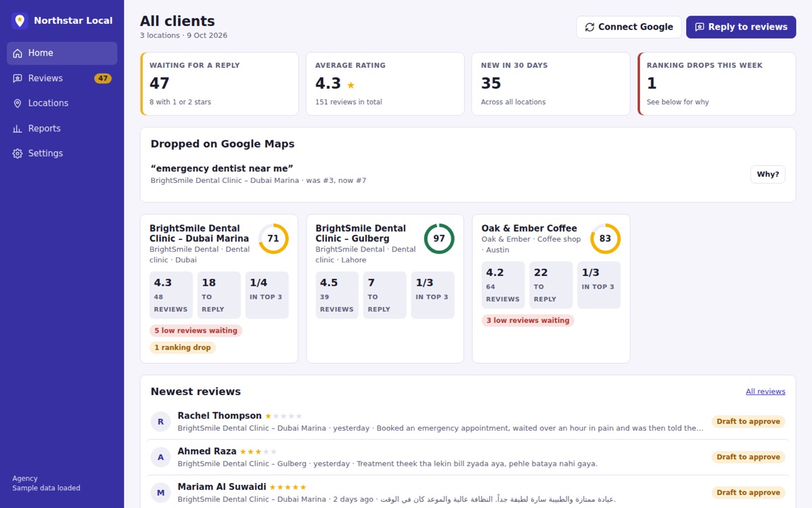Screen dimensions: 812x508
Task: Click the score ring showing 83
Action: [605, 238]
